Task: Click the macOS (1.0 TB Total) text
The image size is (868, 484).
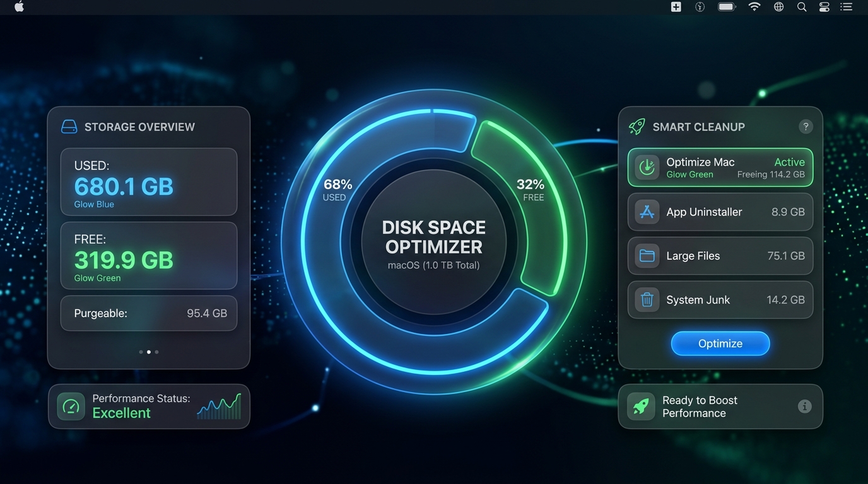Action: coord(434,265)
